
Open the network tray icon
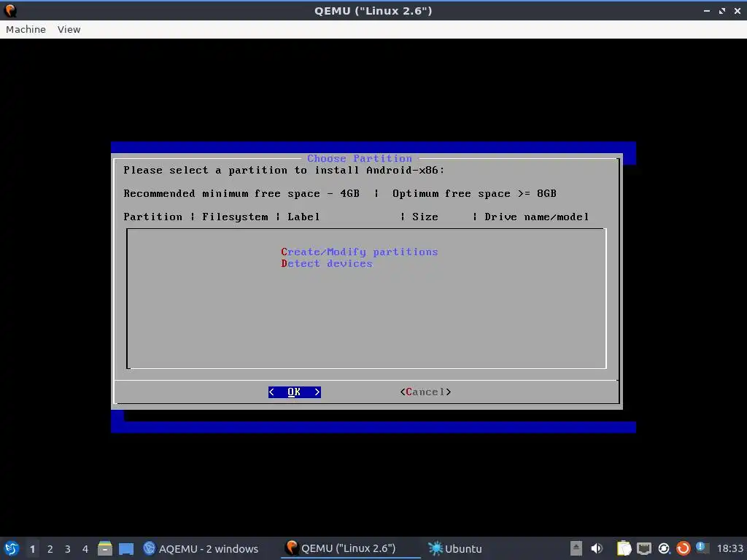coord(644,548)
